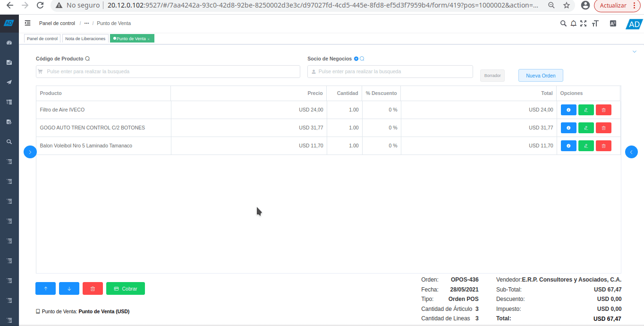Add new business partner with plus icon

tap(356, 59)
